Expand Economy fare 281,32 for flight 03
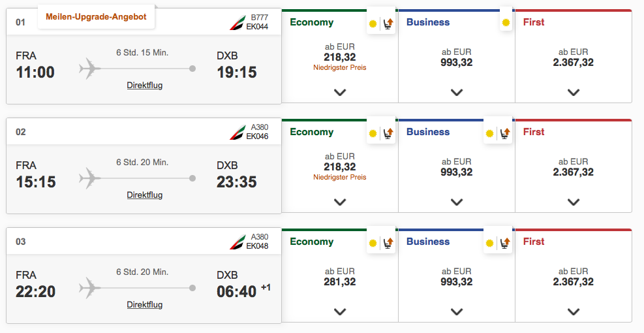This screenshot has width=644, height=333. pyautogui.click(x=339, y=311)
